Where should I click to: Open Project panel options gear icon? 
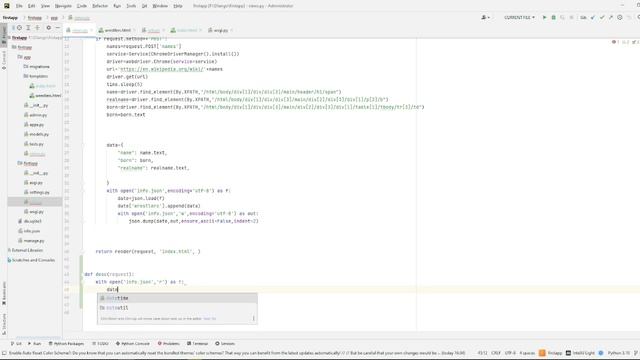49,28
